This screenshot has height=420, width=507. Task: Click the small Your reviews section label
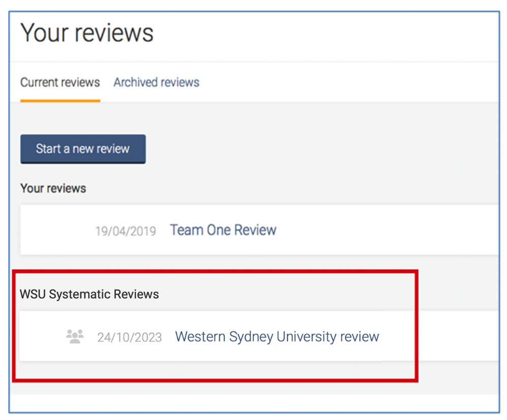53,188
